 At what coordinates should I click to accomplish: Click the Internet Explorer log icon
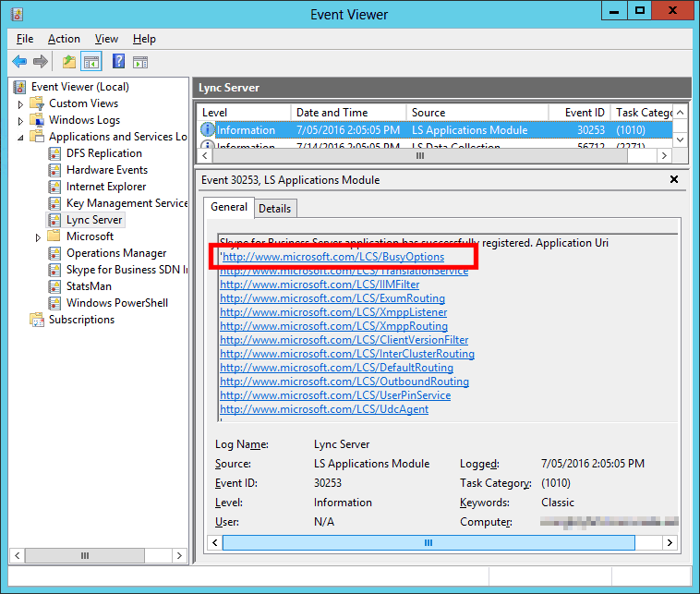[54, 187]
